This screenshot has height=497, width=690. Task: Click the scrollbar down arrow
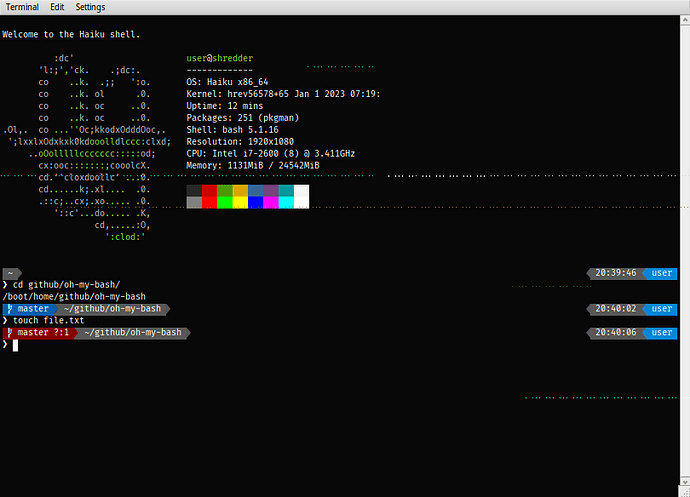tap(685, 481)
